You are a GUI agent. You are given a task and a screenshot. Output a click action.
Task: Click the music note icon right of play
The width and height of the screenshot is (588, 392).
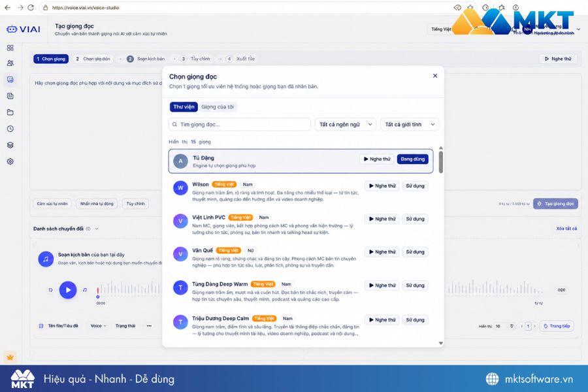(x=85, y=290)
